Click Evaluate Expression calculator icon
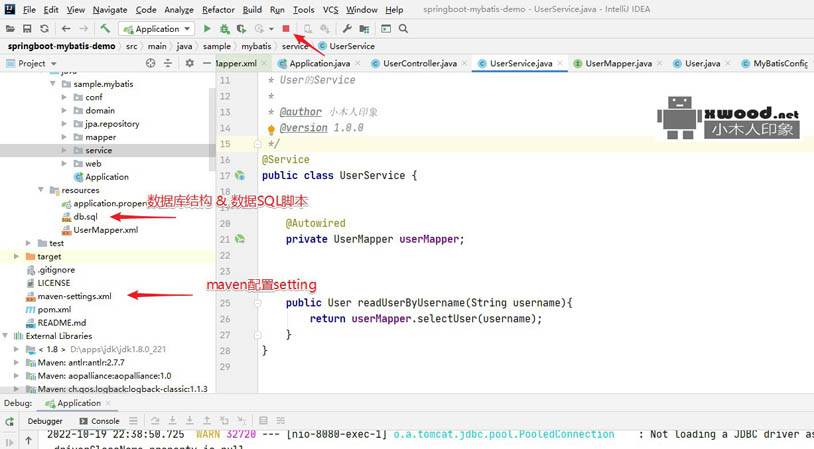Image resolution: width=814 pixels, height=449 pixels. coord(263,420)
